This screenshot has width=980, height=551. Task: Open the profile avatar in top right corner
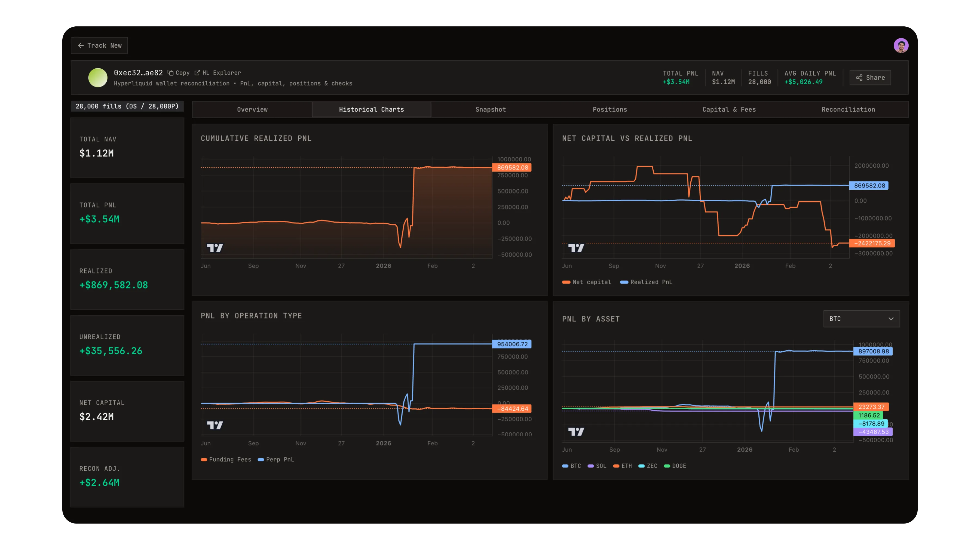[x=901, y=45]
